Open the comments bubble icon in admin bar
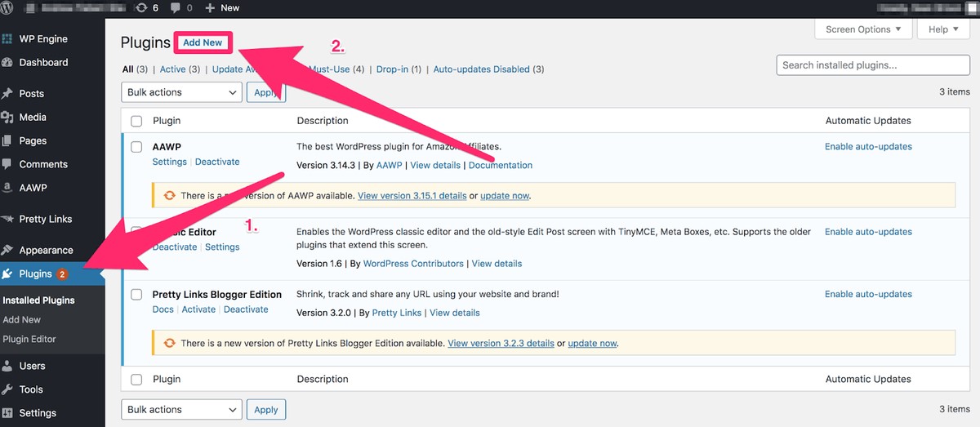980x427 pixels. [176, 7]
